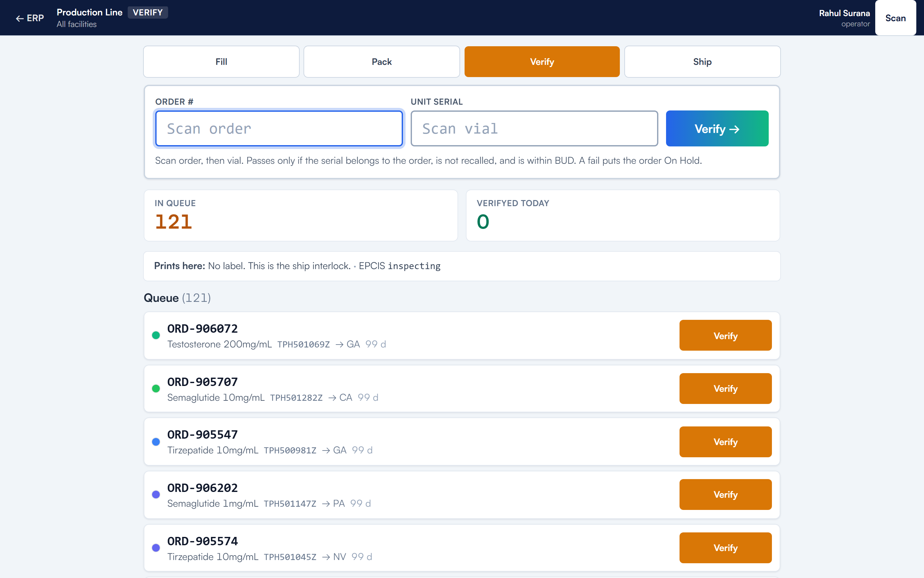Viewport: 924px width, 578px height.
Task: Go back to ERP
Action: tap(30, 18)
